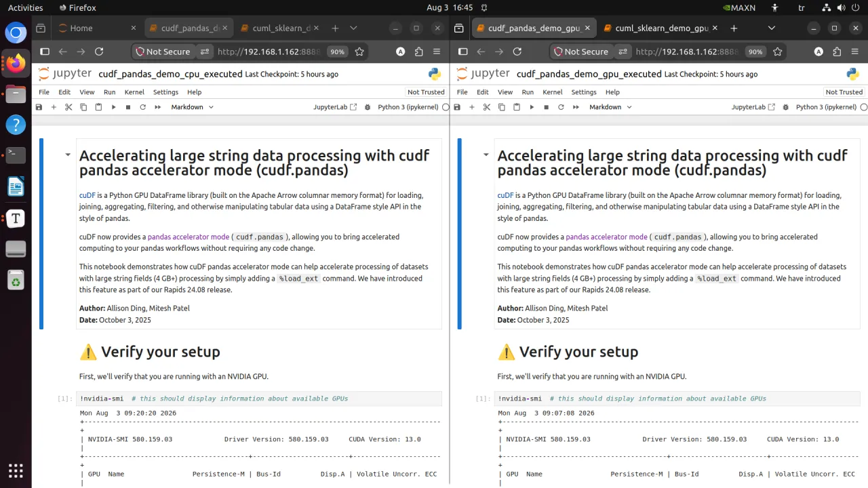The width and height of the screenshot is (868, 488).
Task: Toggle the debugger in the right notebook toolbar
Action: click(786, 107)
